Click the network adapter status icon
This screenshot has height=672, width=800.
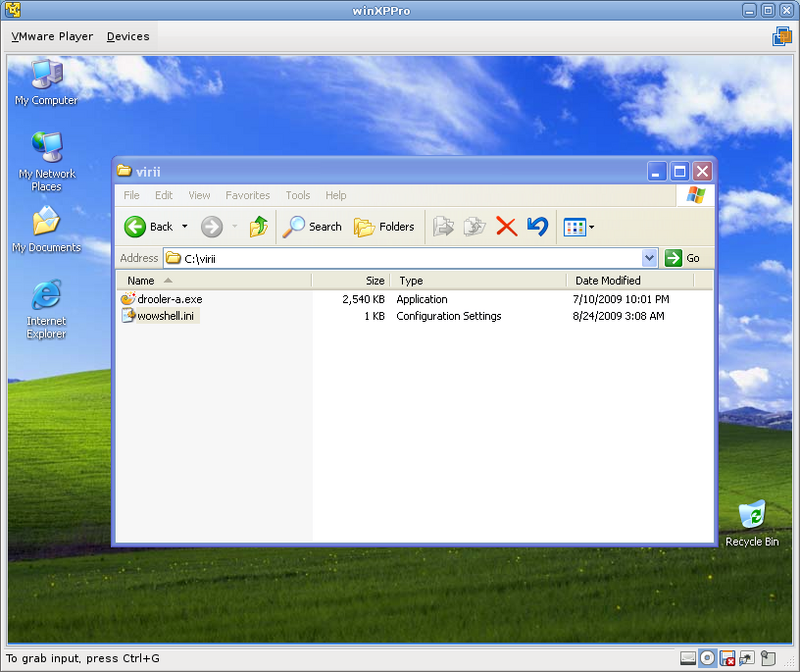(x=747, y=658)
